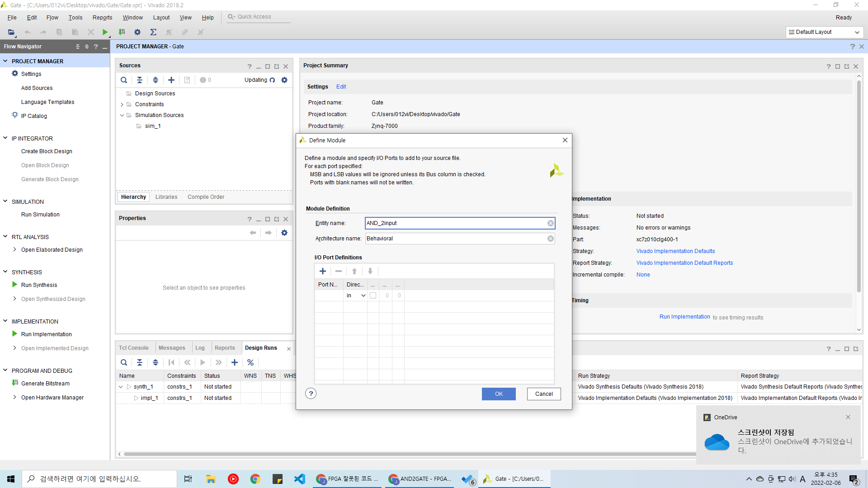Collapse the Simulation Sources tree node
This screenshot has height=488, width=868.
click(122, 115)
